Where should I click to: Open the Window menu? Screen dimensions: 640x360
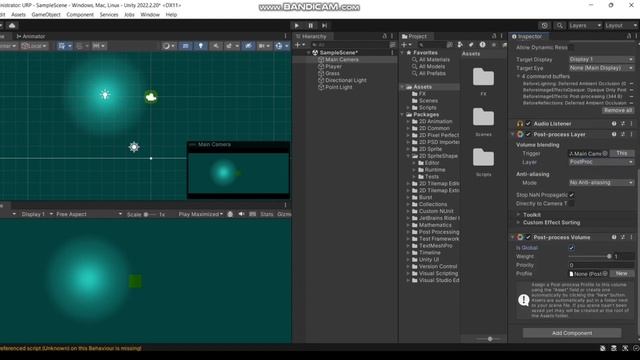[150, 14]
